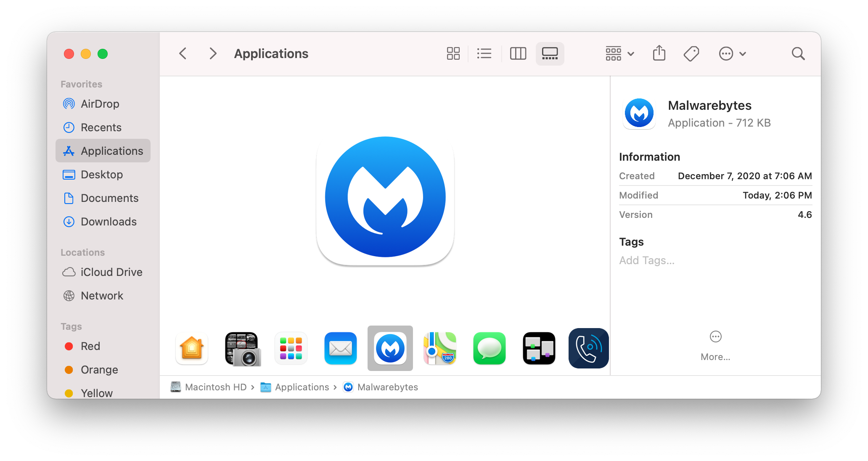Open More actions in preview pane
Image resolution: width=868 pixels, height=461 pixels.
pyautogui.click(x=715, y=345)
